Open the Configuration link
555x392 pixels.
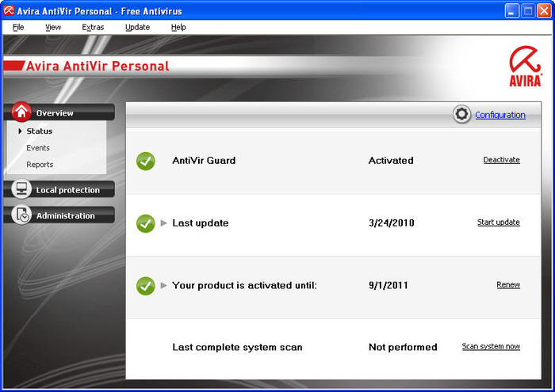[x=499, y=115]
